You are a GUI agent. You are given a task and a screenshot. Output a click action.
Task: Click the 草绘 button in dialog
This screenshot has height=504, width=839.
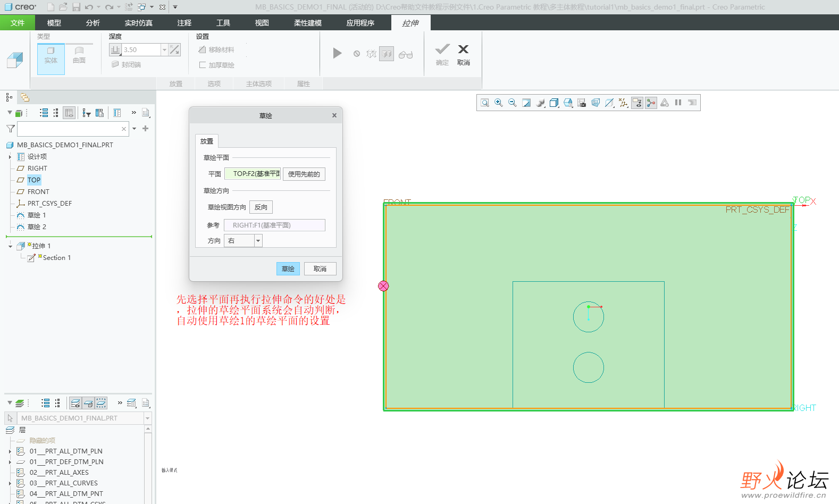(288, 268)
